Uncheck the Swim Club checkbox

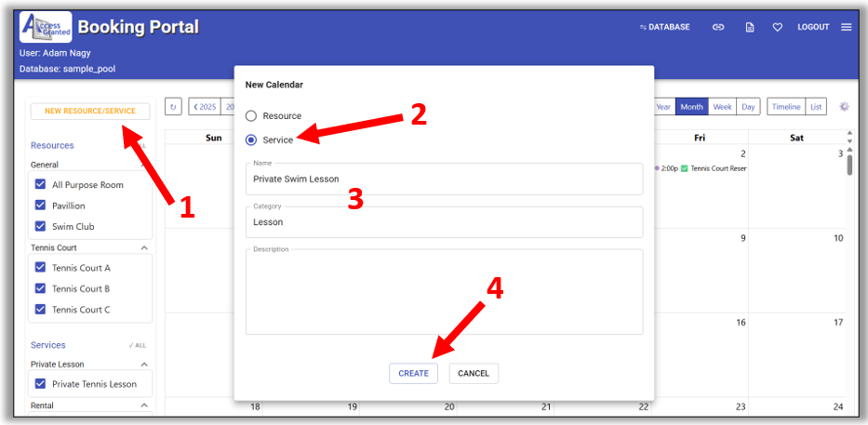click(40, 226)
